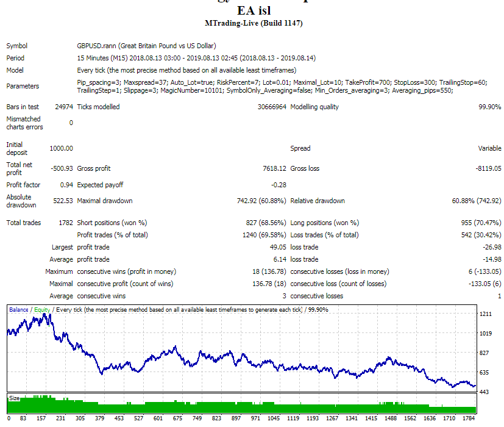Click the 'MTrading-Live (Build 1147)' subtitle
Image resolution: width=504 pixels, height=427 pixels.
[x=254, y=23]
